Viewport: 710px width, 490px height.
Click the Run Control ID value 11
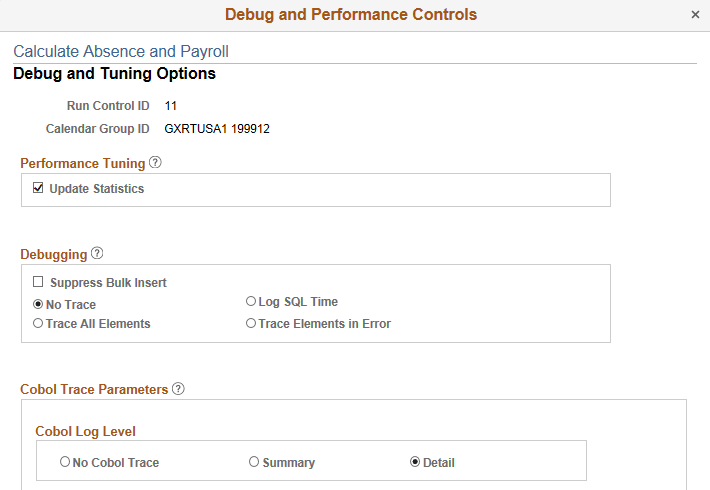(x=171, y=105)
